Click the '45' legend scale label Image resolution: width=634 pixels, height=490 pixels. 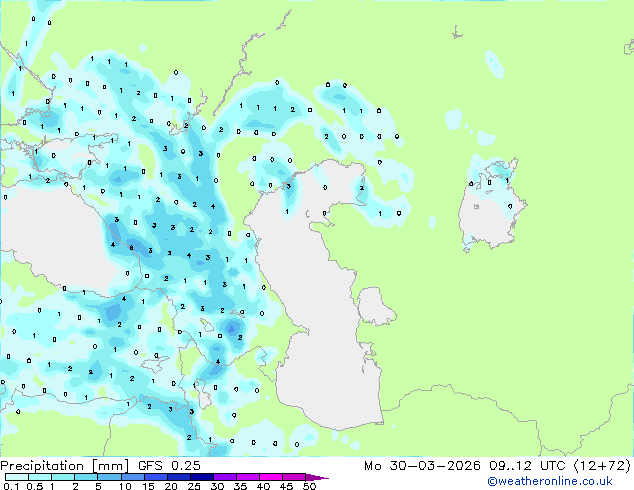point(286,486)
